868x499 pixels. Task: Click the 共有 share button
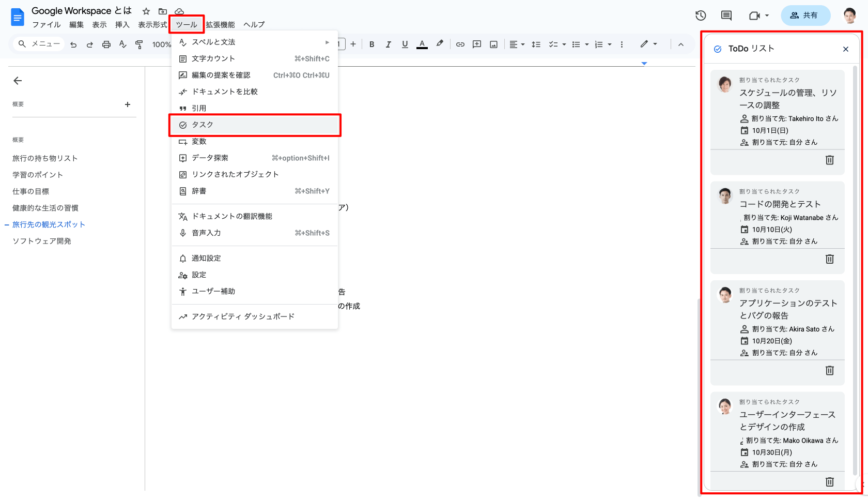tap(805, 16)
